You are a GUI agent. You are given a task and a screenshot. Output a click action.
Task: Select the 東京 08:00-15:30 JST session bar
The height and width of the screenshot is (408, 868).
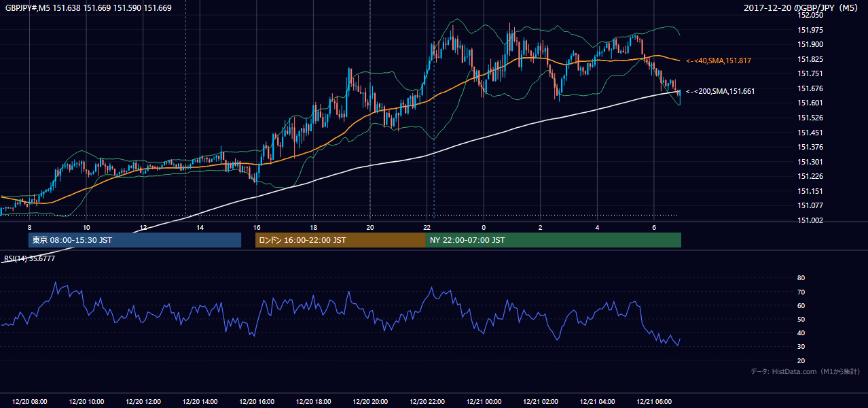coord(134,240)
